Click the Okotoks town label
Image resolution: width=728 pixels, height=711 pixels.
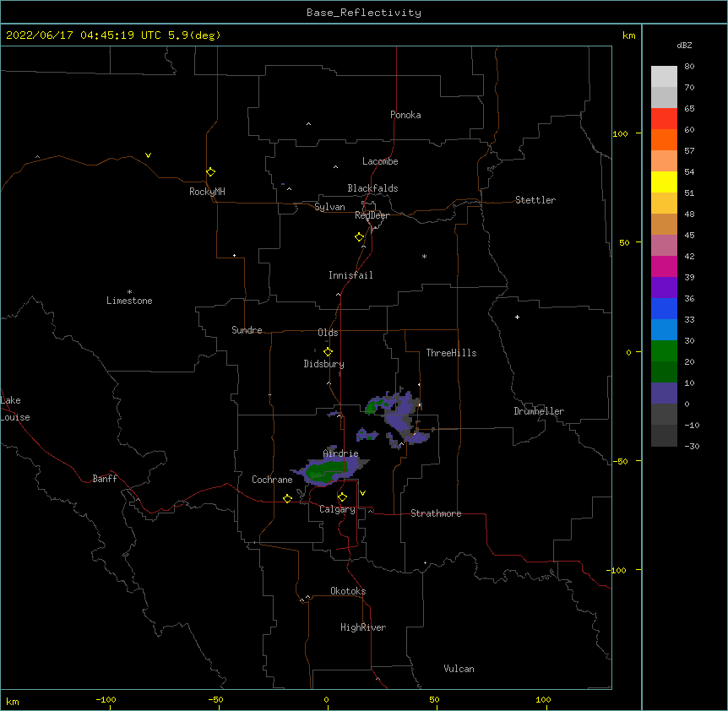pos(348,591)
